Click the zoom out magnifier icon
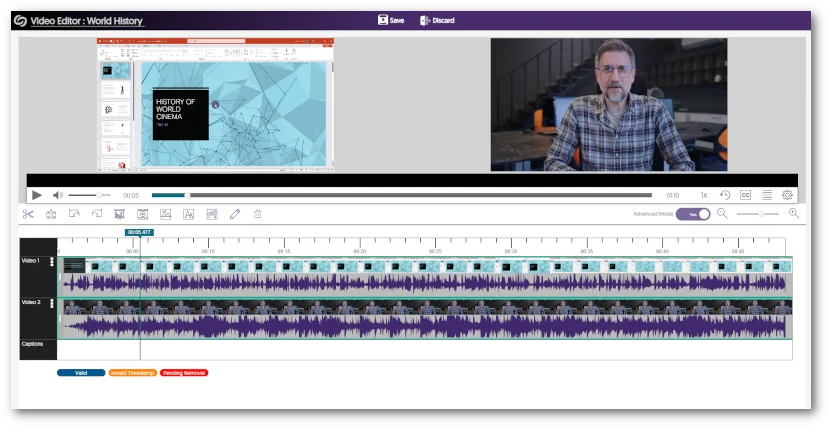830x428 pixels. coord(722,213)
